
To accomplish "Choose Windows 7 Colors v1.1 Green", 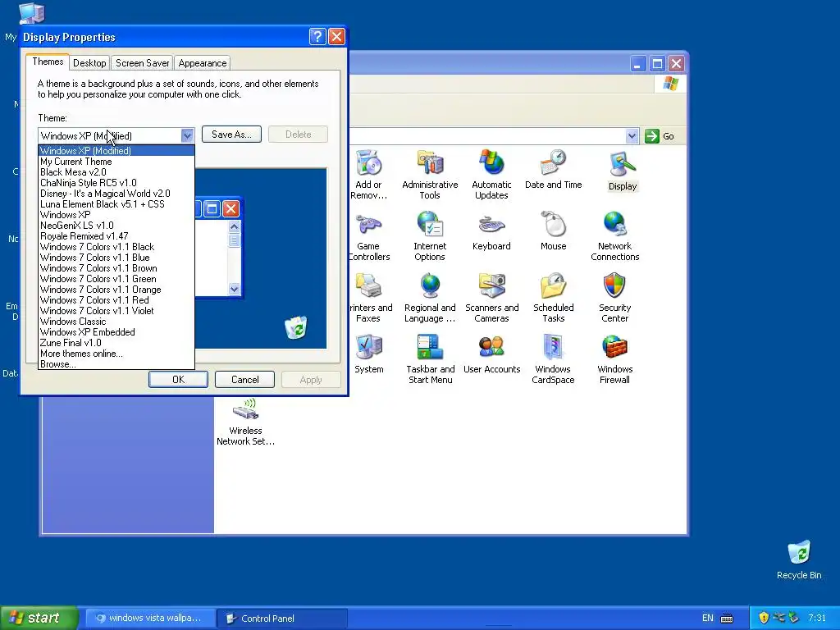I will click(116, 279).
